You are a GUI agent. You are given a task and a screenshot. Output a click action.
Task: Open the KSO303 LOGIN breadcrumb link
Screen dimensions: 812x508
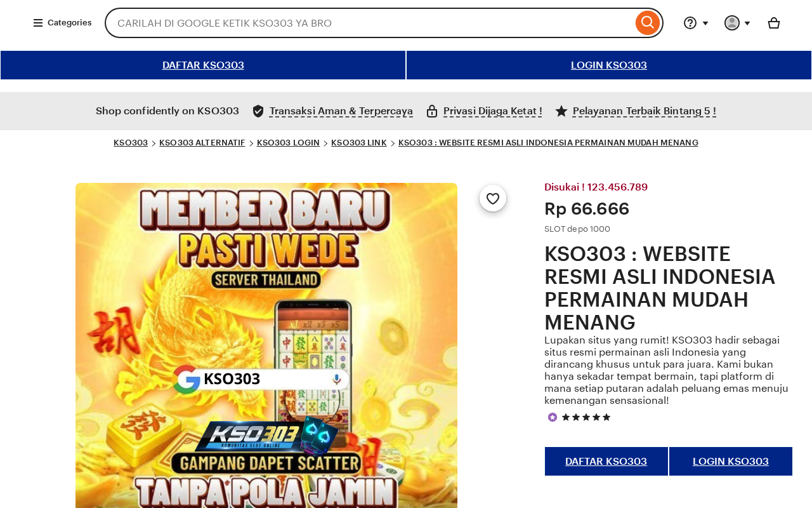(288, 143)
